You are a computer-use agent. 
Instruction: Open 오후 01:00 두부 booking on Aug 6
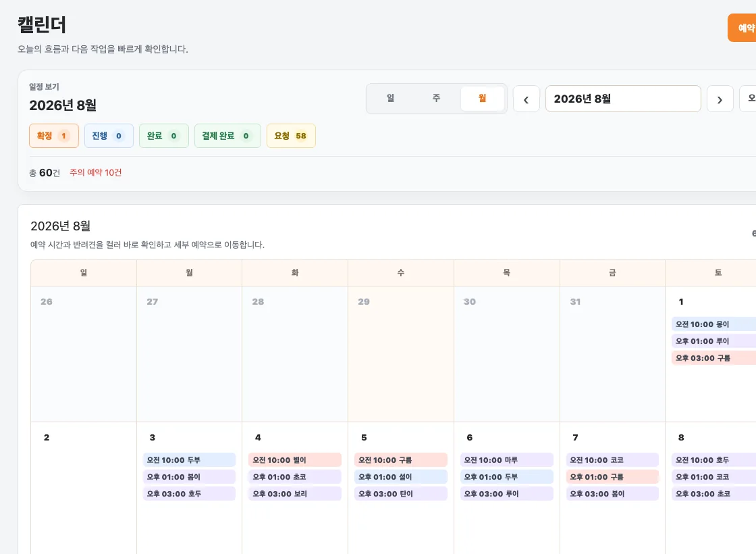pyautogui.click(x=507, y=477)
